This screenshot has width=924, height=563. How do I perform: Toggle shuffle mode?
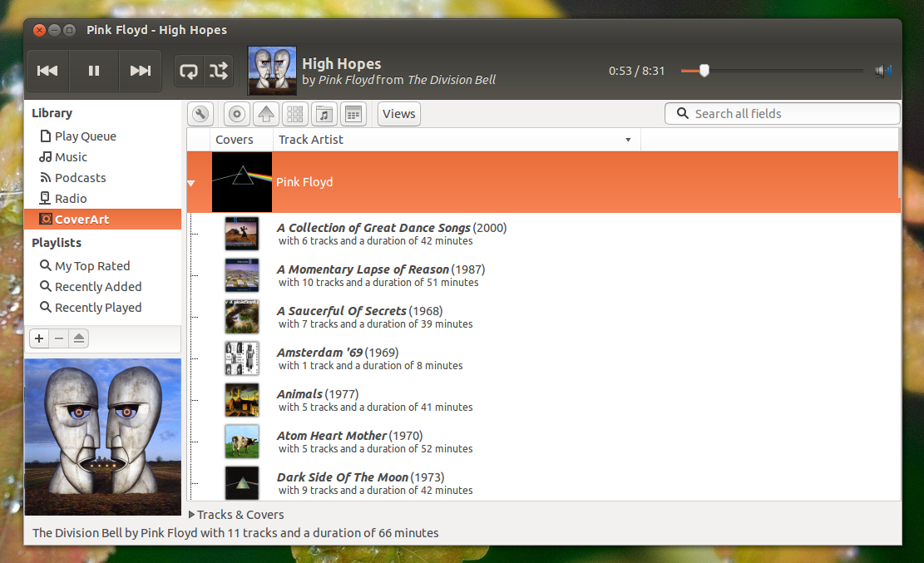point(219,72)
